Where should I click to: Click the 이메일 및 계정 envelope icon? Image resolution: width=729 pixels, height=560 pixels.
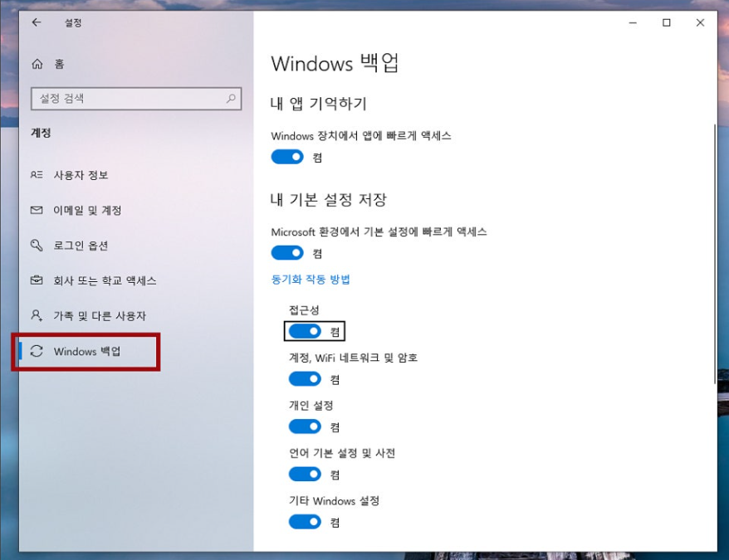37,210
